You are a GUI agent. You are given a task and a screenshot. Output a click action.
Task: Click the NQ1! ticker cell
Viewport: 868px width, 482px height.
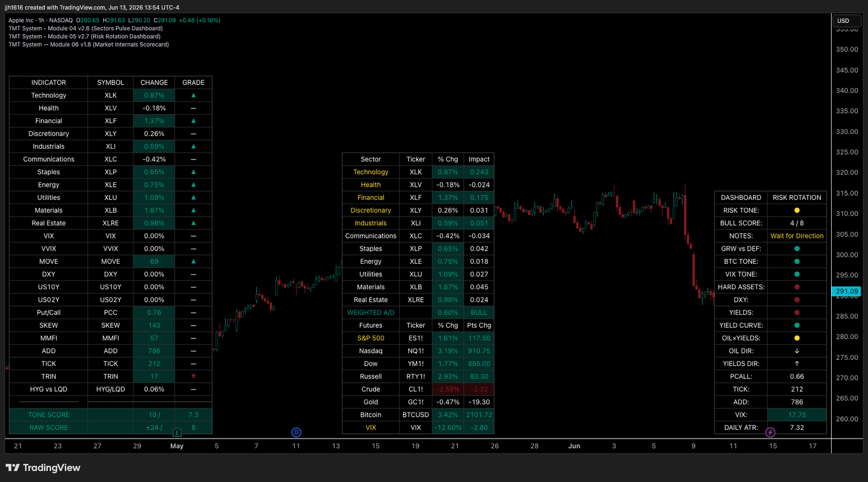point(416,351)
